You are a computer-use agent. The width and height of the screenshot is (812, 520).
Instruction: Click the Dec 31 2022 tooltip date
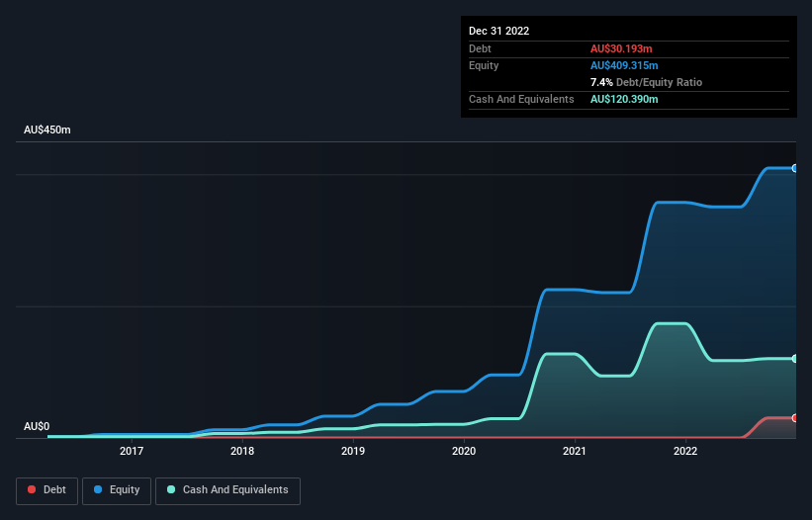pos(499,31)
